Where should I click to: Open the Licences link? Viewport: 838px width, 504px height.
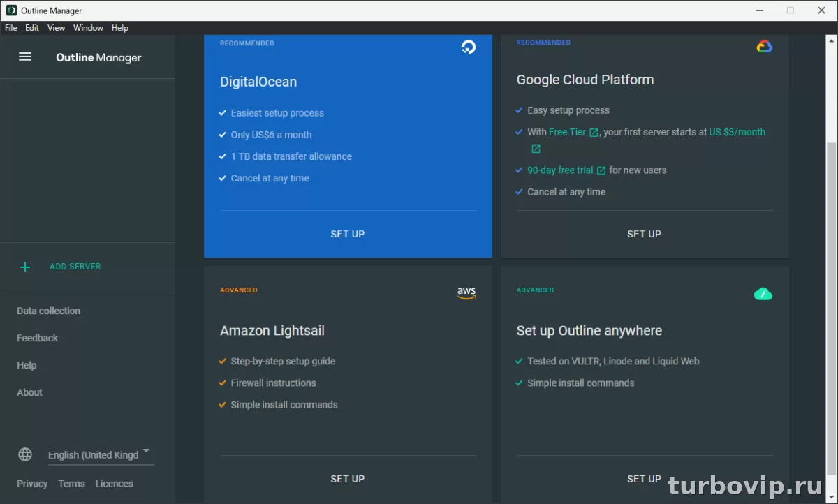pyautogui.click(x=114, y=484)
